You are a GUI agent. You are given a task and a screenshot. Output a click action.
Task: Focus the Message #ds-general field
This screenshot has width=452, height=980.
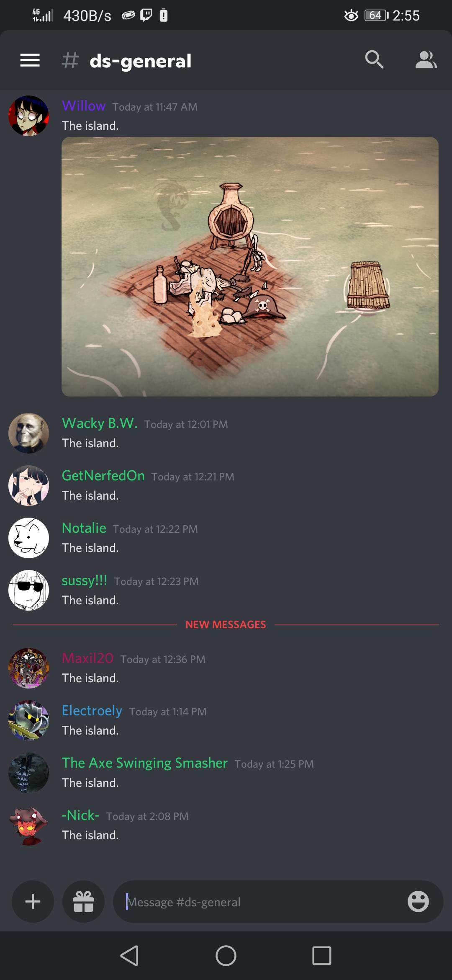point(264,902)
